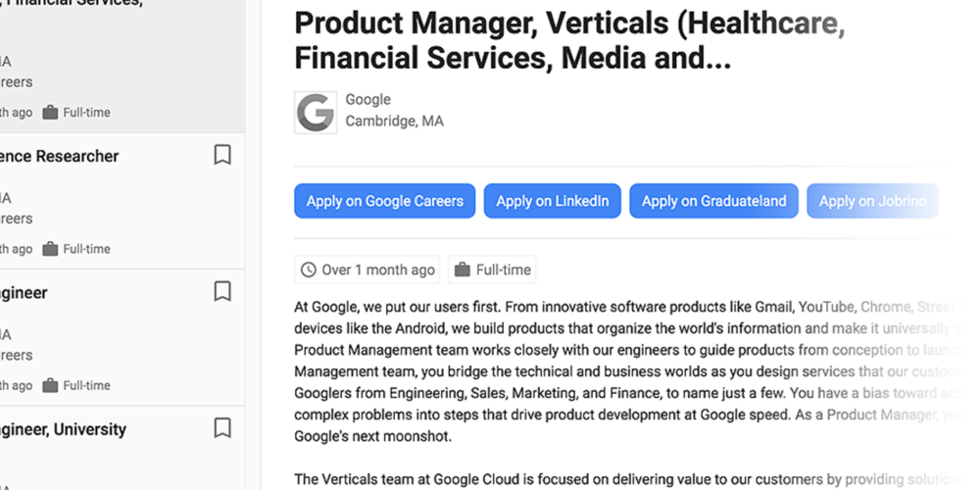Click briefcase icon in the Engineer listing
Screen dimensions: 980x490
pos(50,385)
